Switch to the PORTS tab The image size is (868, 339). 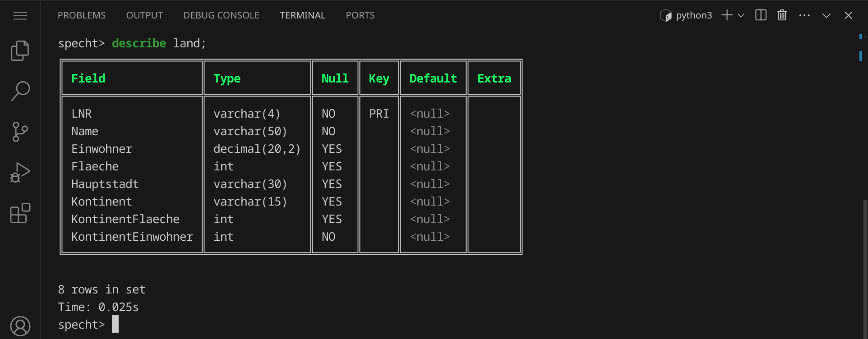click(x=360, y=15)
